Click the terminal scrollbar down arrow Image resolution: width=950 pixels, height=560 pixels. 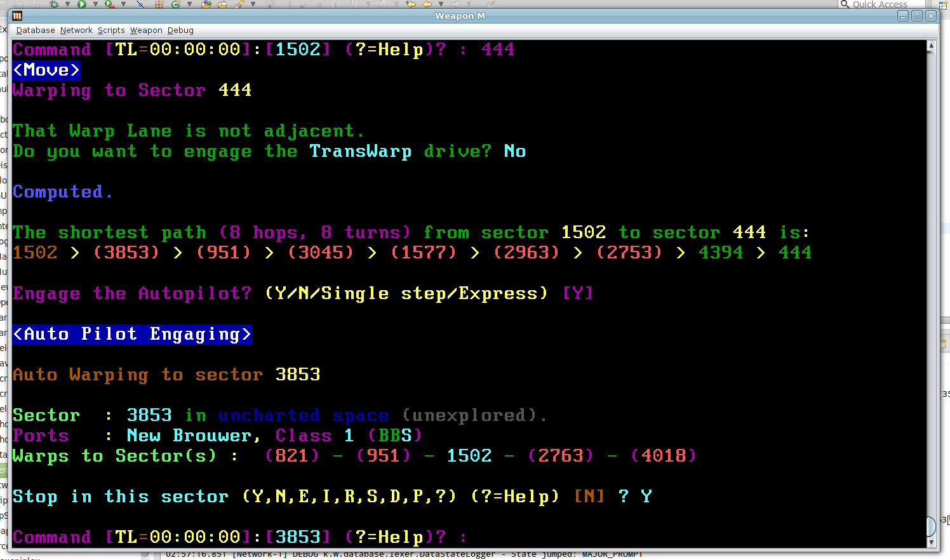(931, 542)
